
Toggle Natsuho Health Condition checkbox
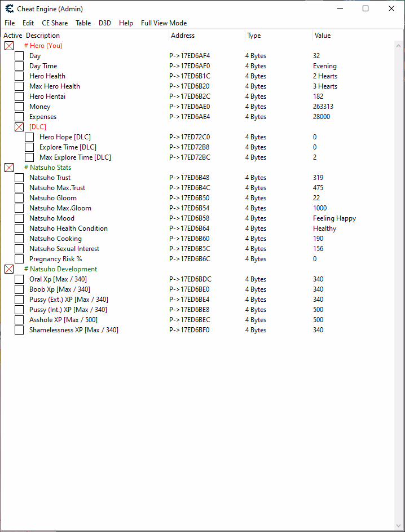[19, 228]
